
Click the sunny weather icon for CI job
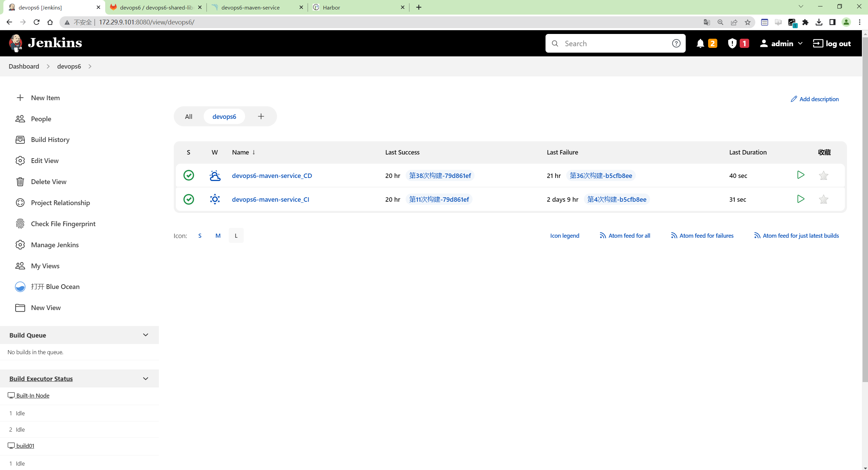point(215,199)
